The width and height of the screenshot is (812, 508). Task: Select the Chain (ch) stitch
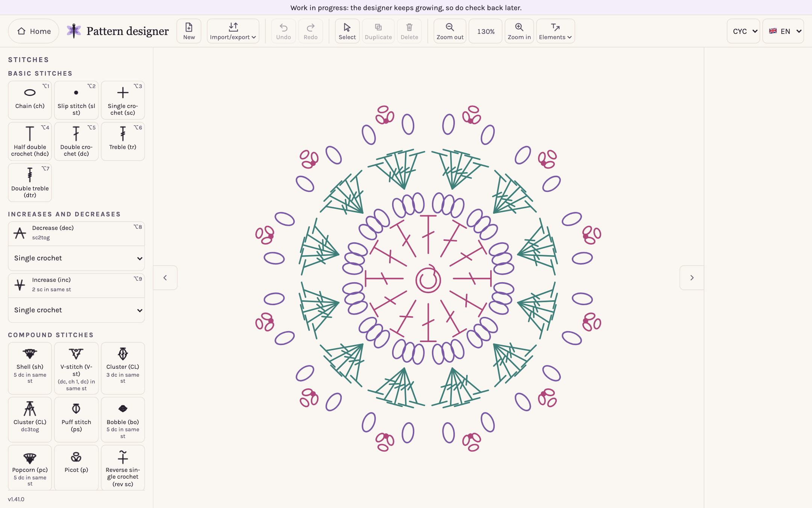[x=30, y=100]
